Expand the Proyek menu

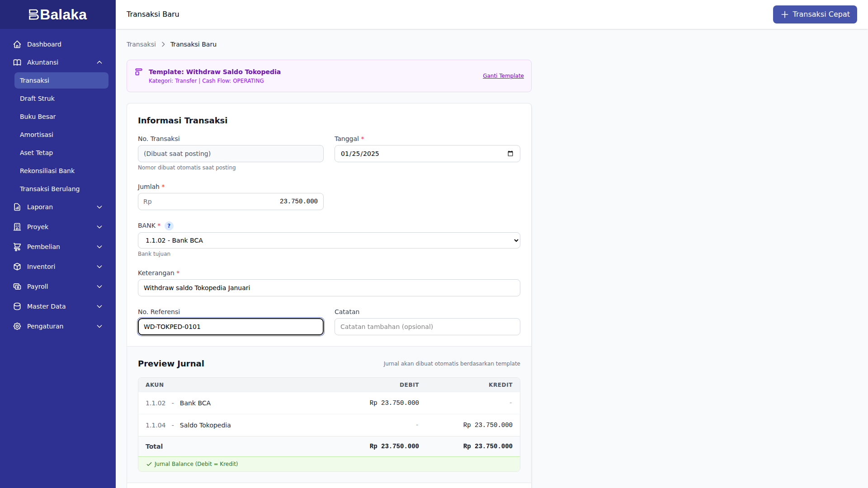point(99,227)
